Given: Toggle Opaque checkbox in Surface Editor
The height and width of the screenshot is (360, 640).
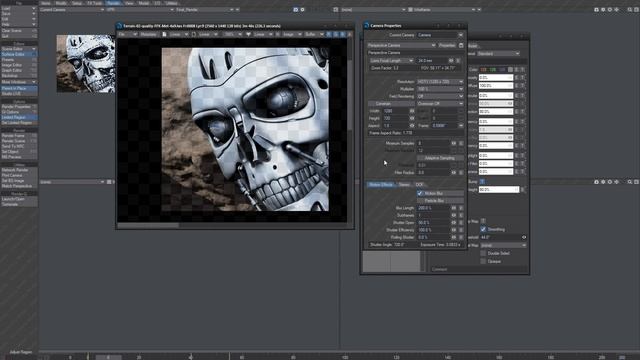Looking at the screenshot, I should [x=483, y=261].
